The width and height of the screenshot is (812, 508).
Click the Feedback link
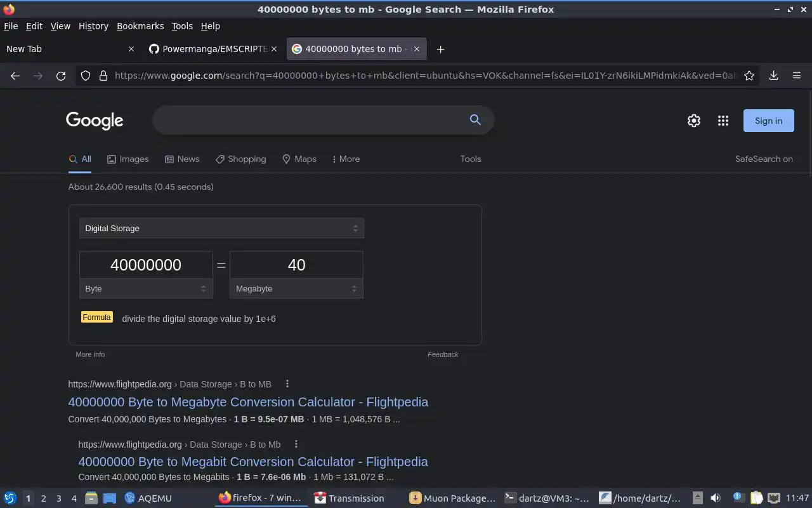pyautogui.click(x=443, y=354)
